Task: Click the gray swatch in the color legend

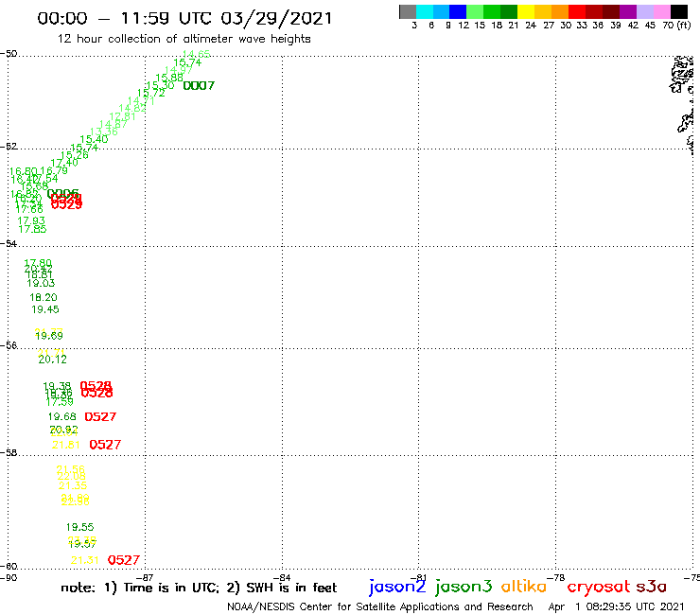Action: tap(408, 11)
